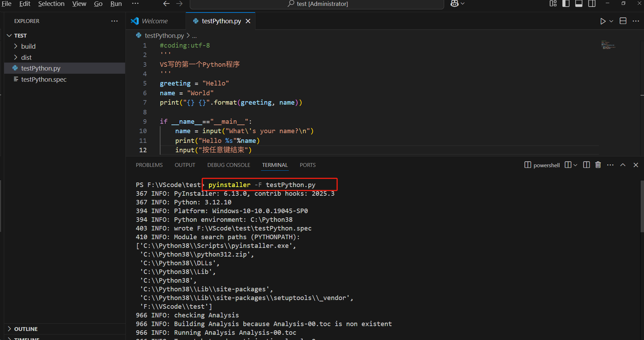Go forward with the right arrow
Image resolution: width=644 pixels, height=340 pixels.
click(179, 3)
